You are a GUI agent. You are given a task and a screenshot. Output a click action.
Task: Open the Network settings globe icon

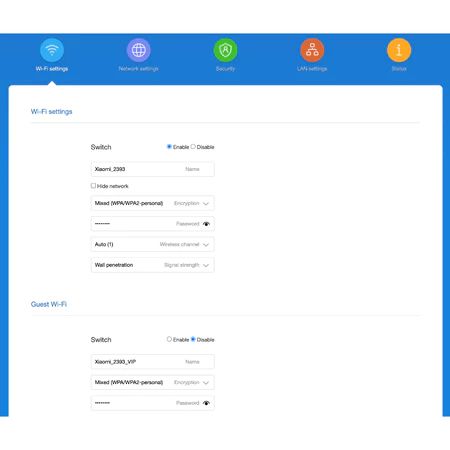[138, 50]
